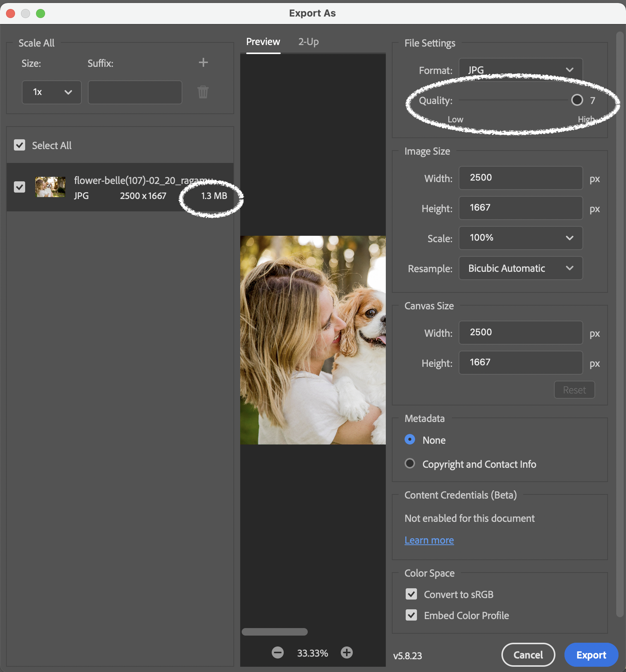Toggle Convert to sRGB checkbox
626x672 pixels.
coord(411,594)
